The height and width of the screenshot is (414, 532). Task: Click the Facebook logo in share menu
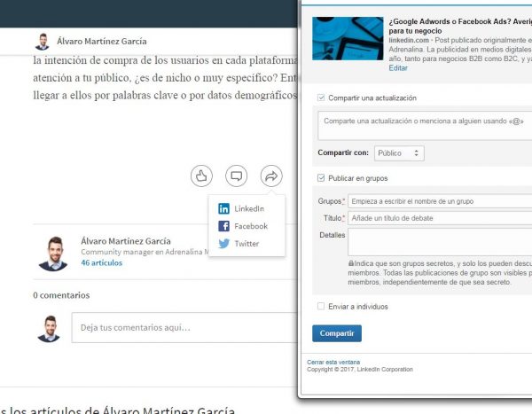pos(224,226)
